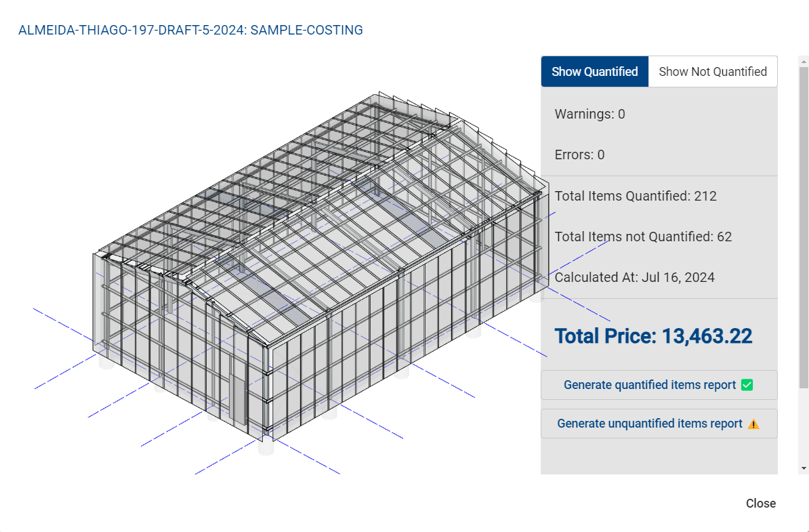Click the Calculated At: Jul 16, 2024 line
The height and width of the screenshot is (532, 809).
tap(634, 278)
